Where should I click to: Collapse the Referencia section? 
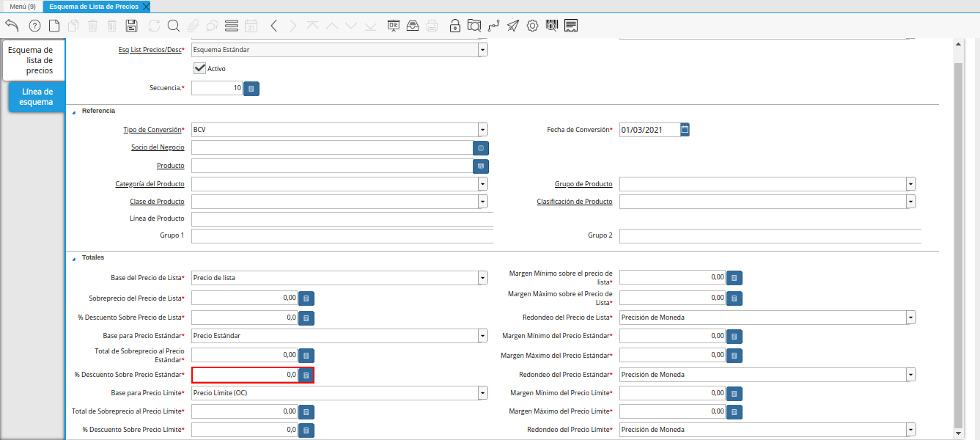coord(73,111)
